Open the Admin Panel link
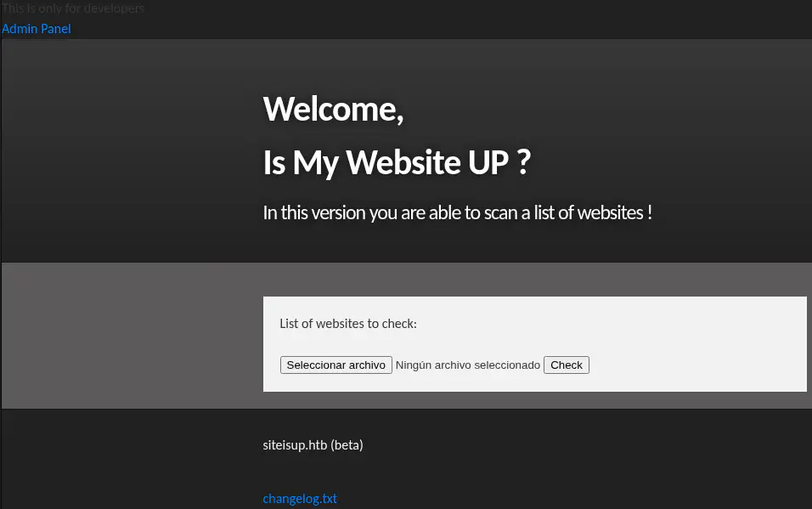 click(37, 29)
